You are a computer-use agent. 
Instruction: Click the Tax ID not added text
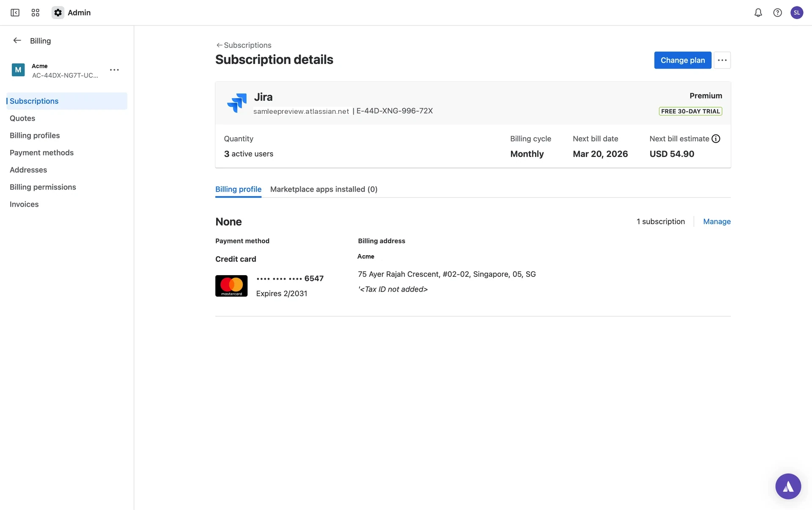pos(393,289)
